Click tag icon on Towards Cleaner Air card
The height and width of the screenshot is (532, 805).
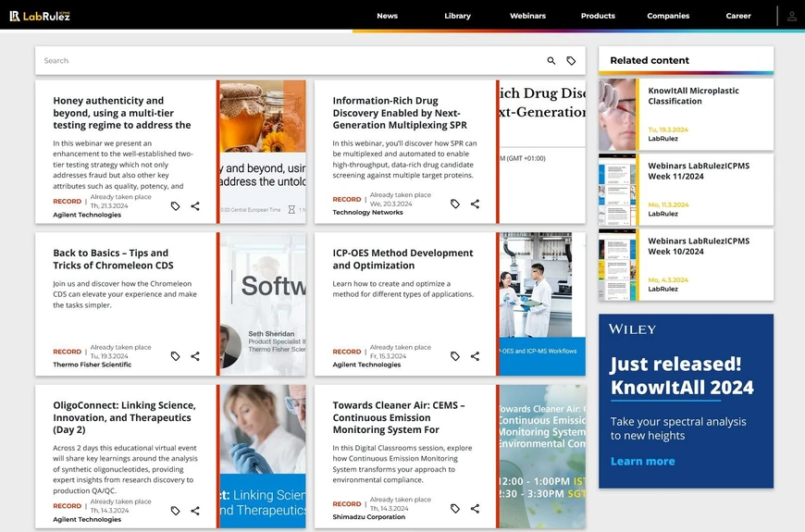click(455, 508)
